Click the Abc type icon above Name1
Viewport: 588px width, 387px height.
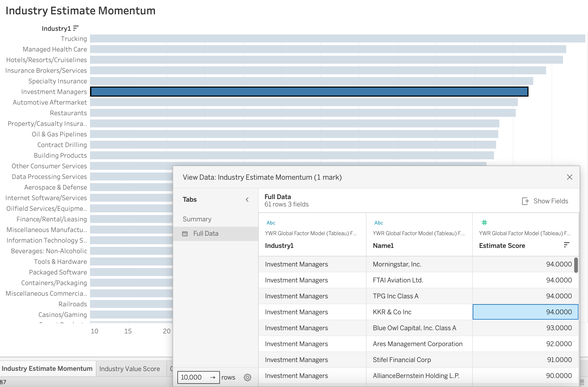point(379,223)
